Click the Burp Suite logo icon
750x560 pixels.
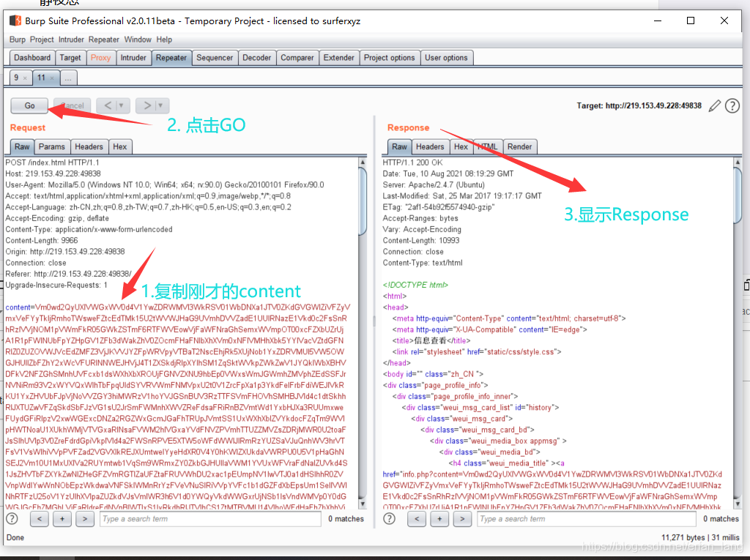point(15,20)
